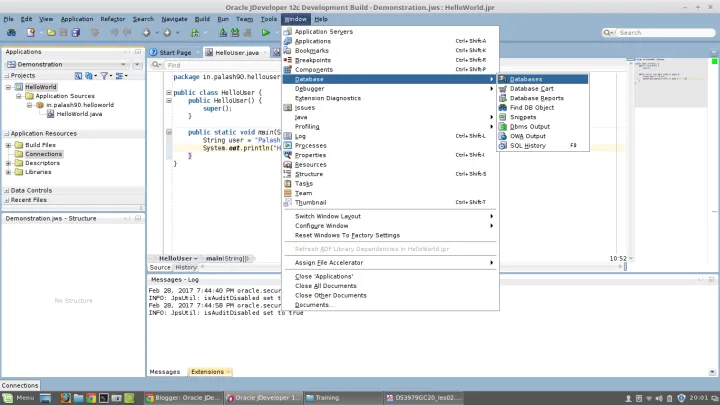
Task: Open the Debugger submenu
Action: (x=309, y=88)
